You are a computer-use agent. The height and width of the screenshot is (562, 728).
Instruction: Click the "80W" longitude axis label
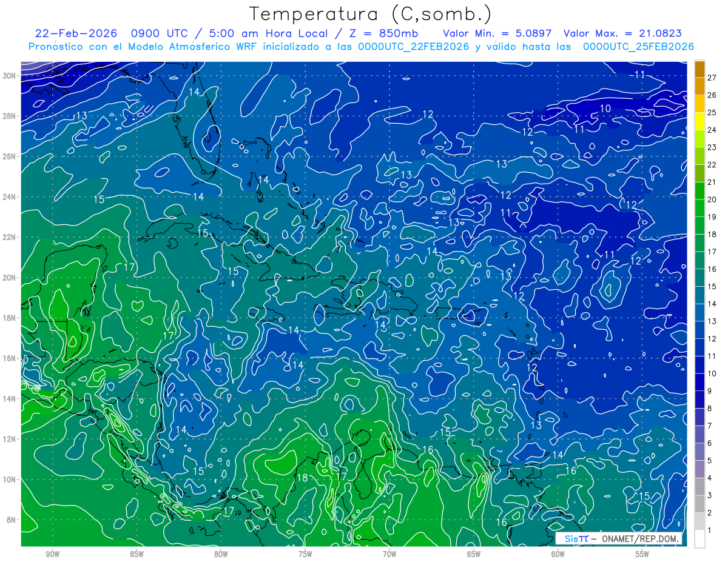pos(221,554)
